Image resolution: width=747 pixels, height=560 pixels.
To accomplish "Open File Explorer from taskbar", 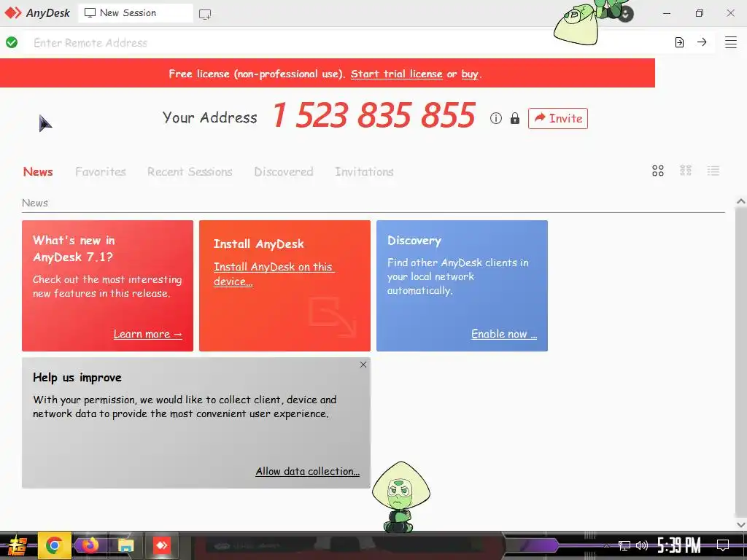I will pyautogui.click(x=125, y=545).
